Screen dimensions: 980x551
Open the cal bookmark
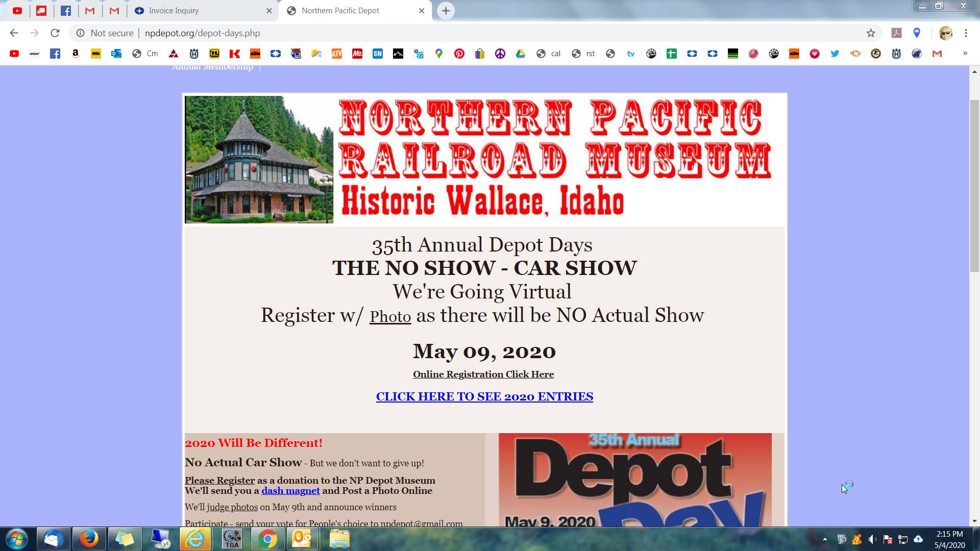(x=549, y=54)
